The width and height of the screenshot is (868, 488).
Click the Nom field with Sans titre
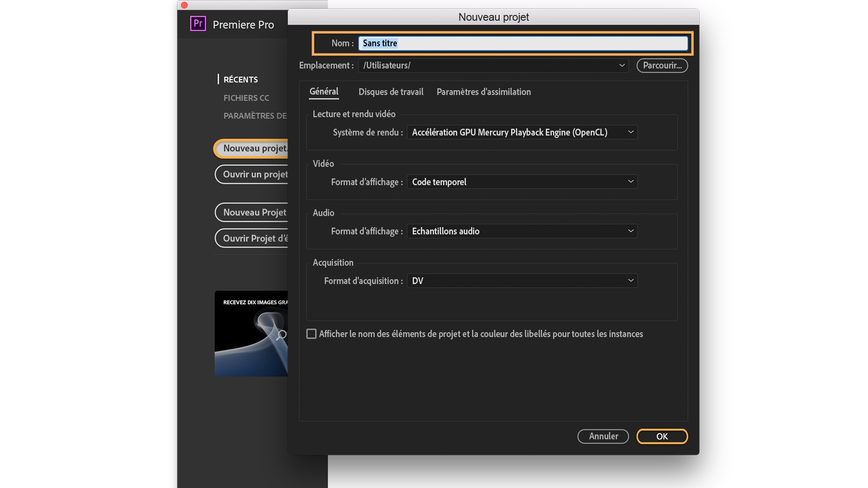pos(523,43)
